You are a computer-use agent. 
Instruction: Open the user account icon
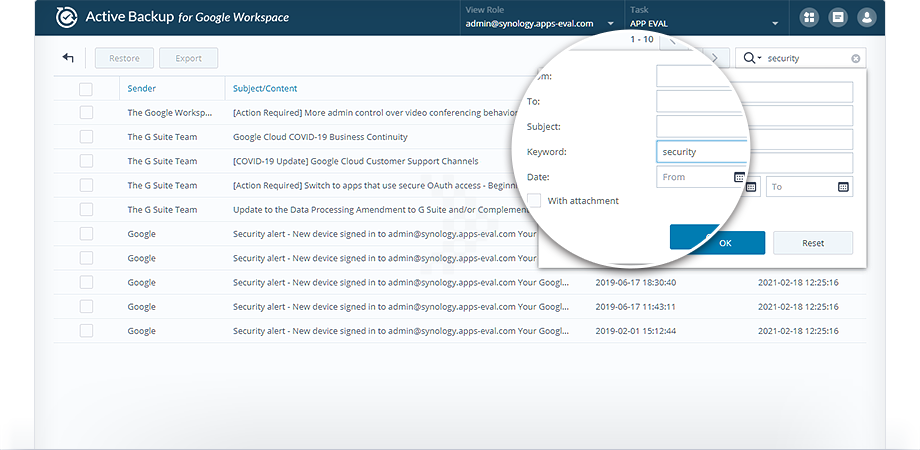pyautogui.click(x=867, y=18)
